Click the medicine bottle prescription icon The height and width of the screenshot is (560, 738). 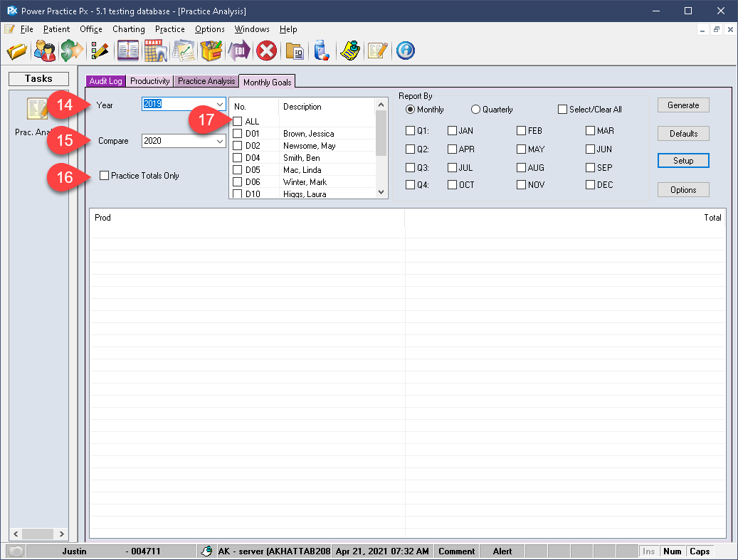coord(322,51)
